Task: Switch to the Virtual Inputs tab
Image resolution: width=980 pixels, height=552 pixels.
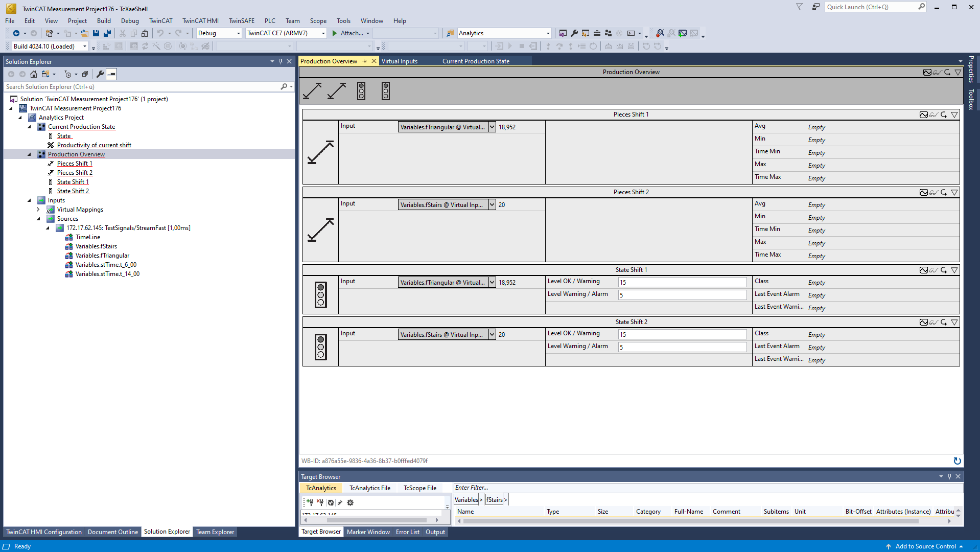Action: pyautogui.click(x=399, y=61)
